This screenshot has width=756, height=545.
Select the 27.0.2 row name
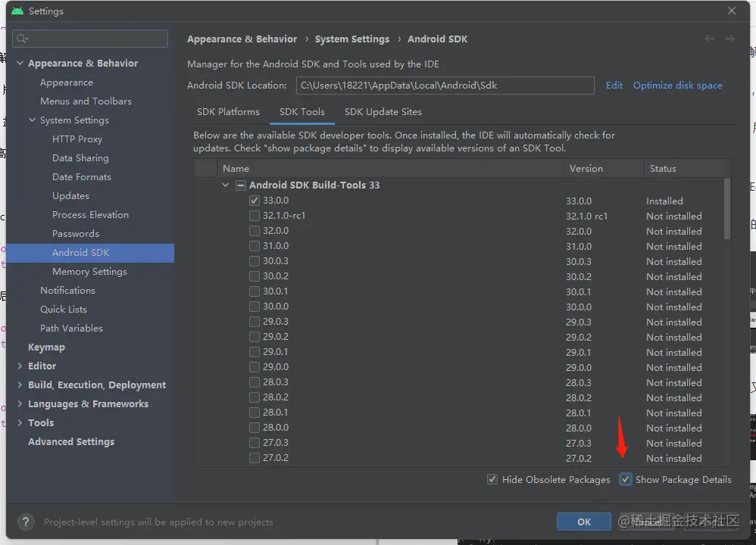pyautogui.click(x=276, y=458)
